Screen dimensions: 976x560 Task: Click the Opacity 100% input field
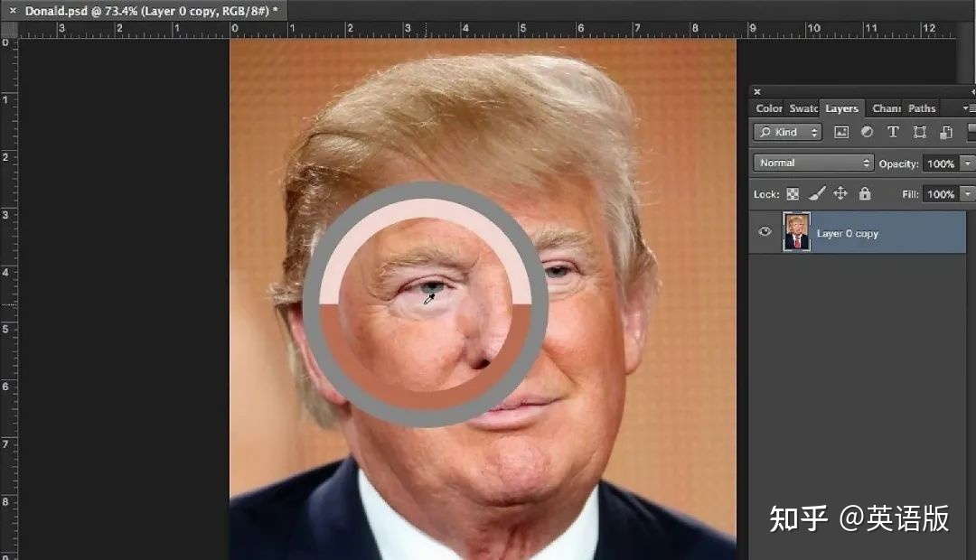click(x=940, y=163)
